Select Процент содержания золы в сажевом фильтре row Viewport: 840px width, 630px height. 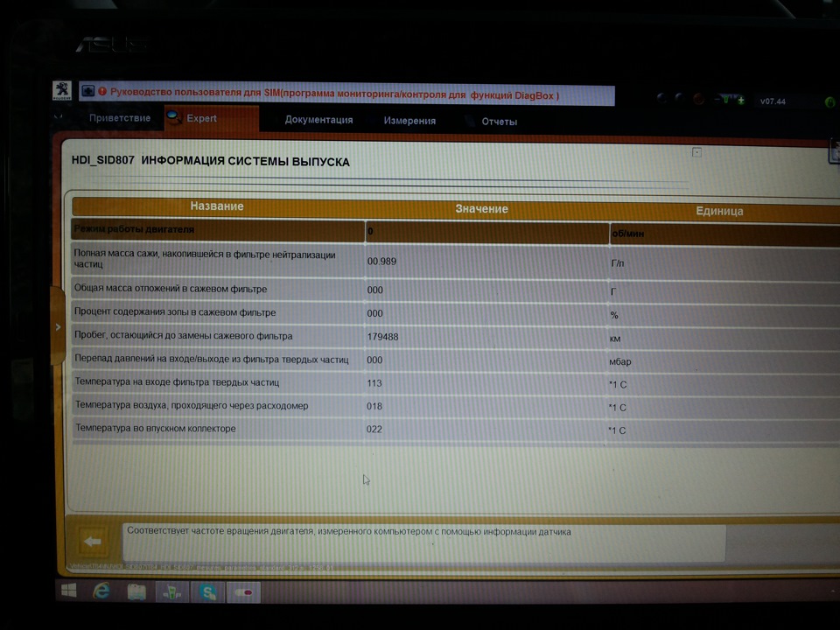455,313
